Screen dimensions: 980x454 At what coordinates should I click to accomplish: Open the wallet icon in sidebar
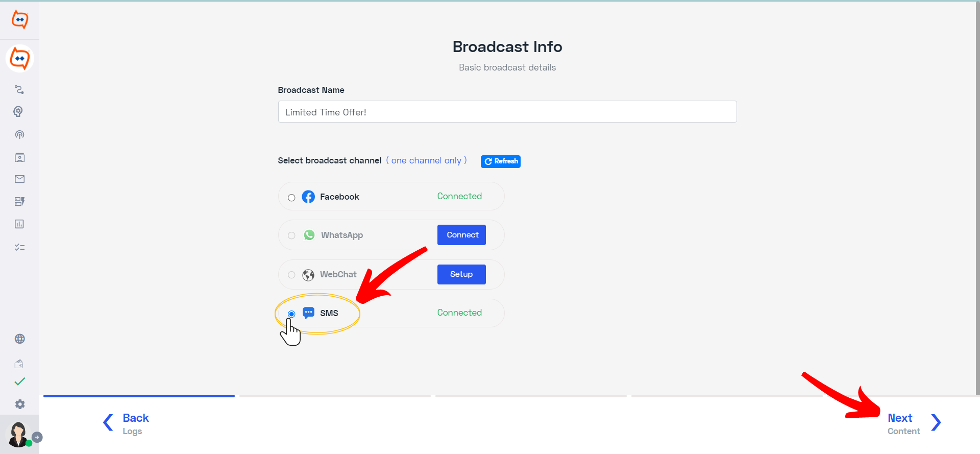pos(19,364)
